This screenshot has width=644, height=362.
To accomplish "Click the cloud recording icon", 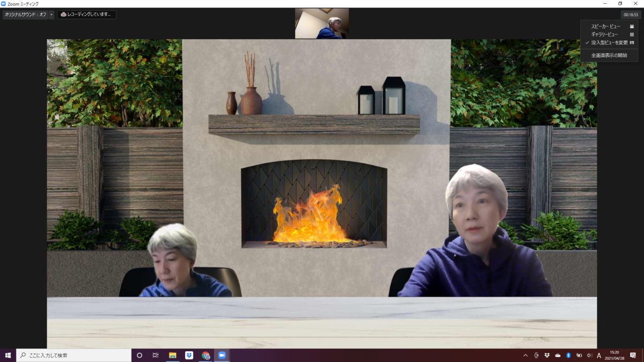I will pos(63,14).
